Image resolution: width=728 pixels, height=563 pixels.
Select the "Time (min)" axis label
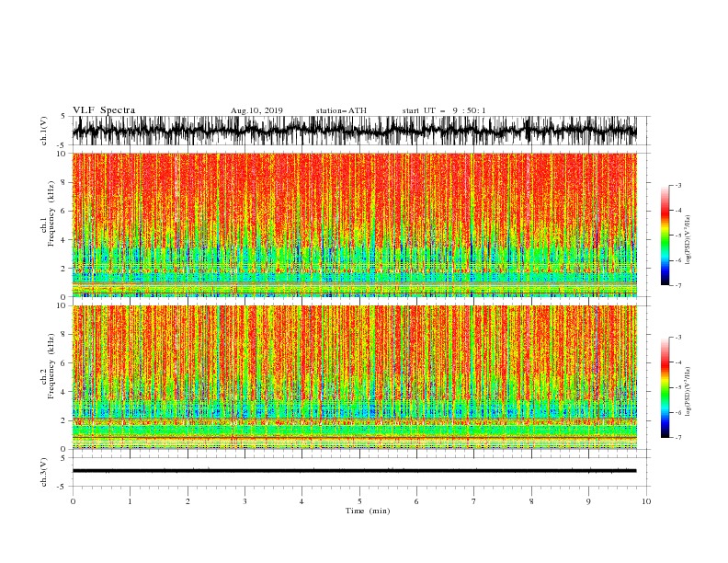pyautogui.click(x=368, y=511)
